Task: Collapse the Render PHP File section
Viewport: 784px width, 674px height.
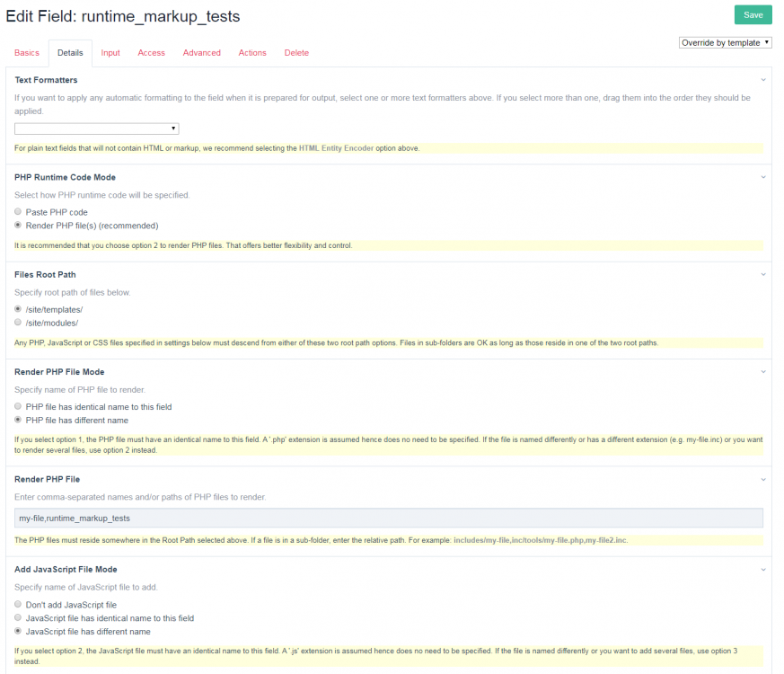Action: pos(762,479)
